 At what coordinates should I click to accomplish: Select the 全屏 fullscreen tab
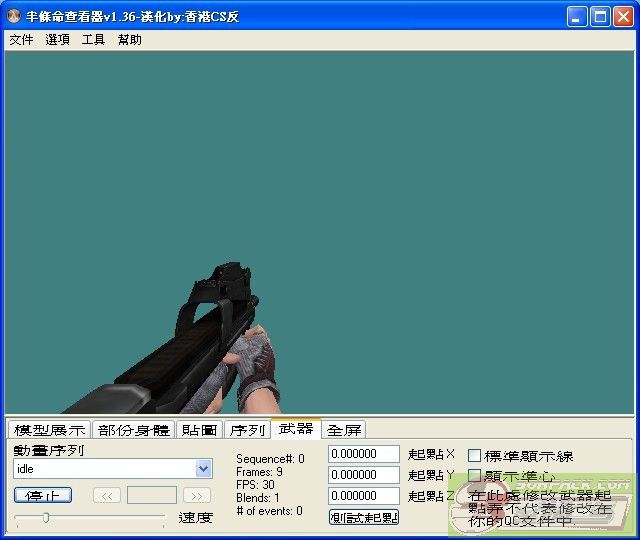tap(344, 430)
